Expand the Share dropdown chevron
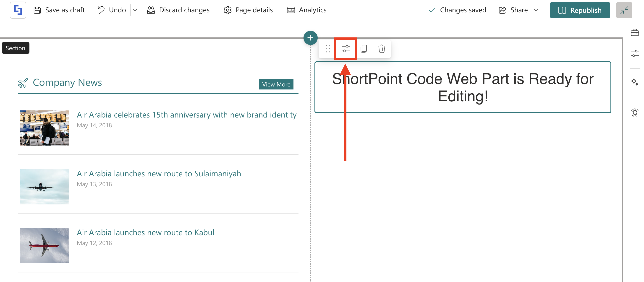Screen dimensions: 644x282 coord(536,10)
